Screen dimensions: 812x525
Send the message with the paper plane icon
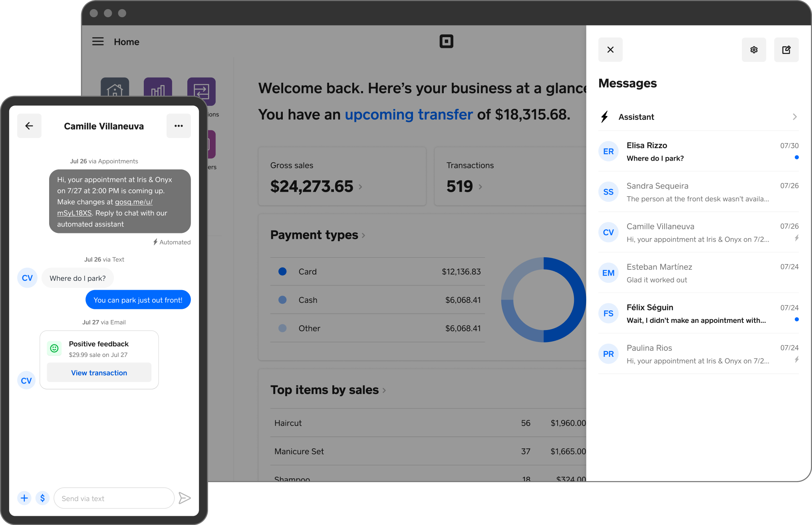185,498
